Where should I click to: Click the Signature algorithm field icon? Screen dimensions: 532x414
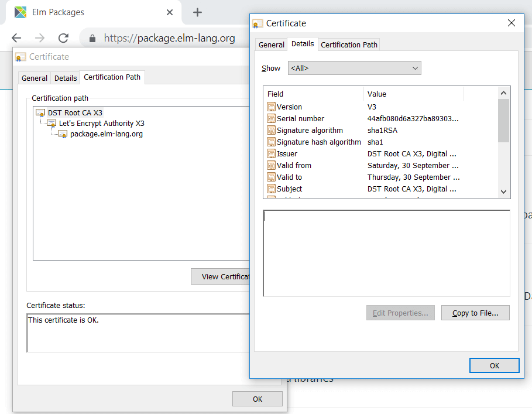[271, 131]
